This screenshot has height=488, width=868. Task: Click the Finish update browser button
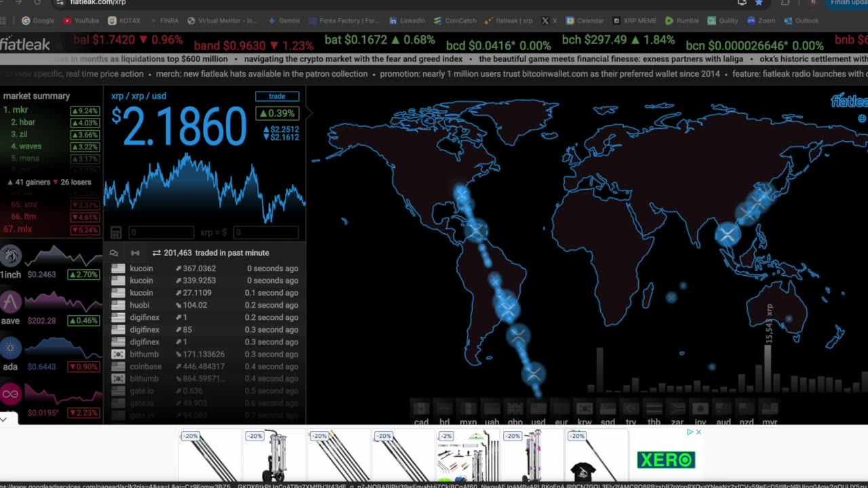point(848,3)
